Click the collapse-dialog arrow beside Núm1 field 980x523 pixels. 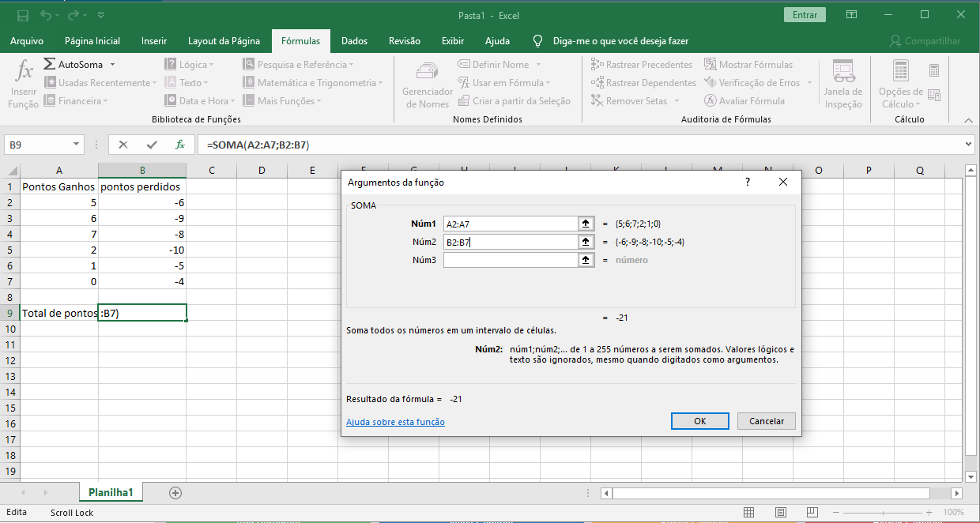tap(586, 224)
